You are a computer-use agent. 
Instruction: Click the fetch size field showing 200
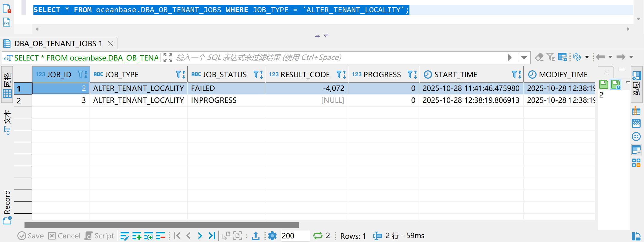(x=294, y=236)
